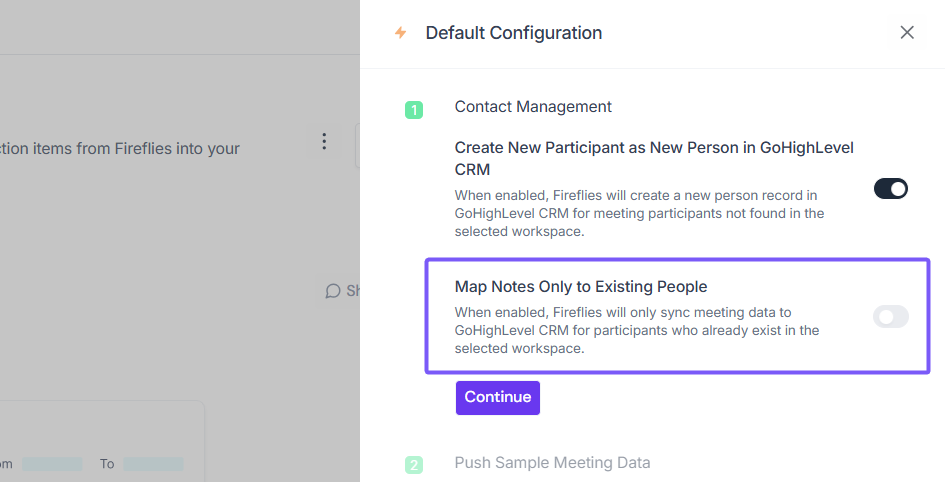Click the 'From' value field in background card
Image resolution: width=945 pixels, height=482 pixels.
(52, 464)
